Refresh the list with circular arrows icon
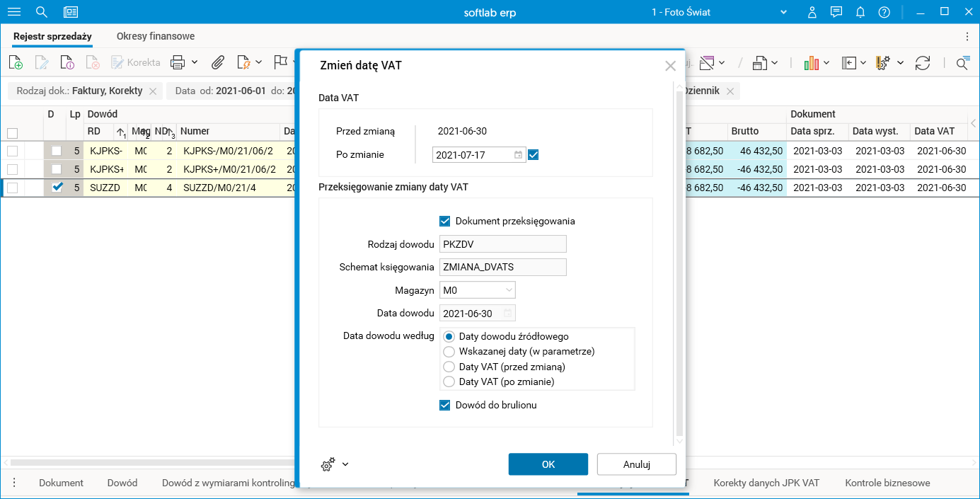 tap(922, 63)
